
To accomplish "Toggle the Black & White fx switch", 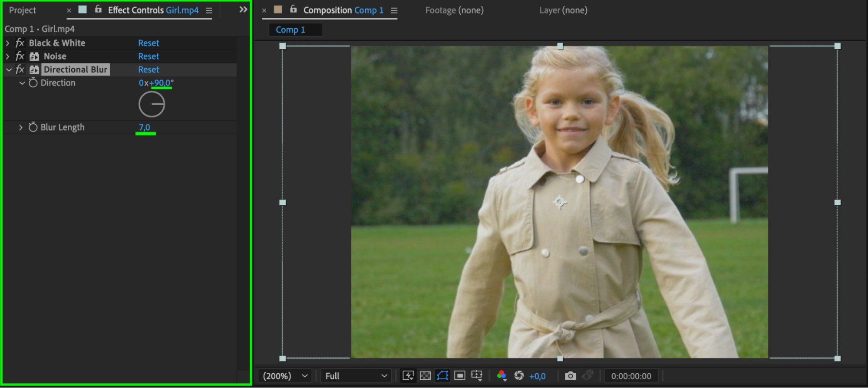I will (20, 43).
